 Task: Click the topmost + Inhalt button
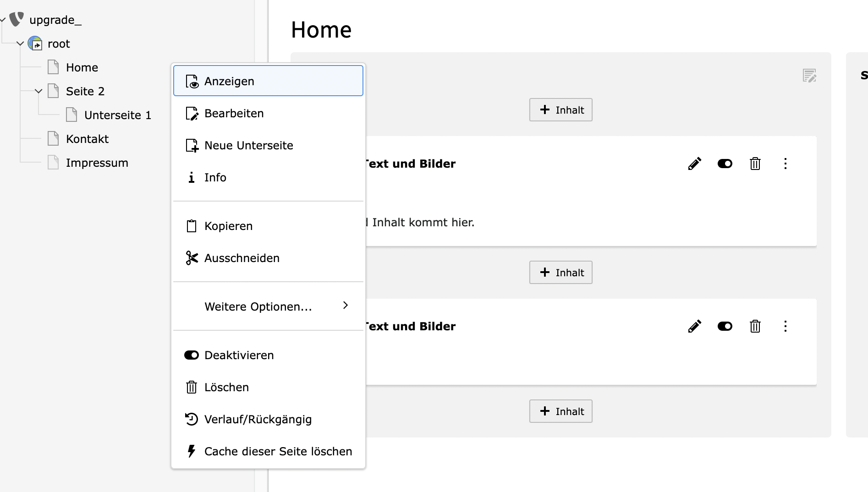pyautogui.click(x=560, y=110)
